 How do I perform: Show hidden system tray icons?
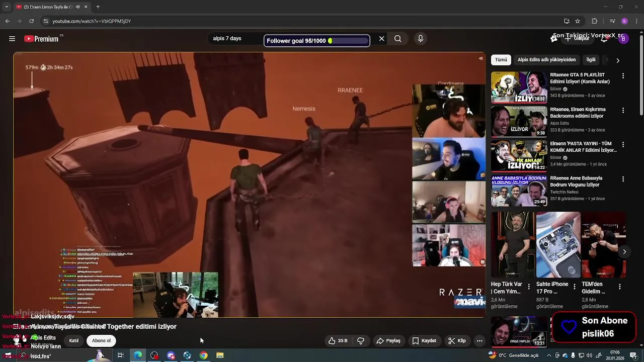(x=549, y=355)
